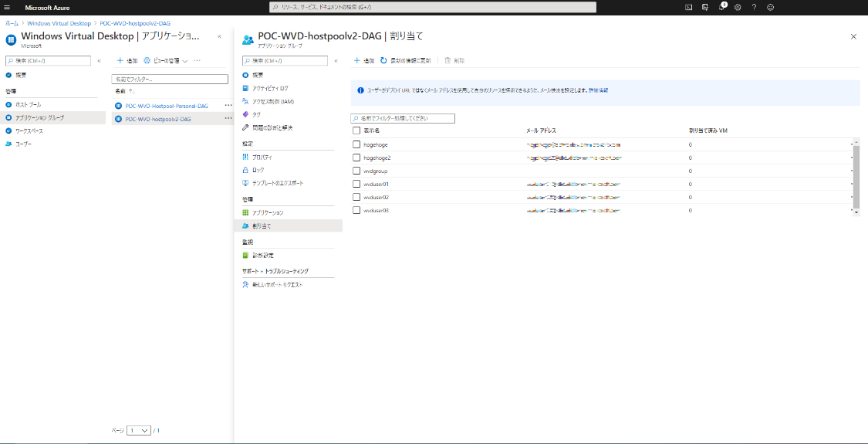Follow the 詳細情報 link in the banner
The height and width of the screenshot is (444, 868).
[598, 90]
